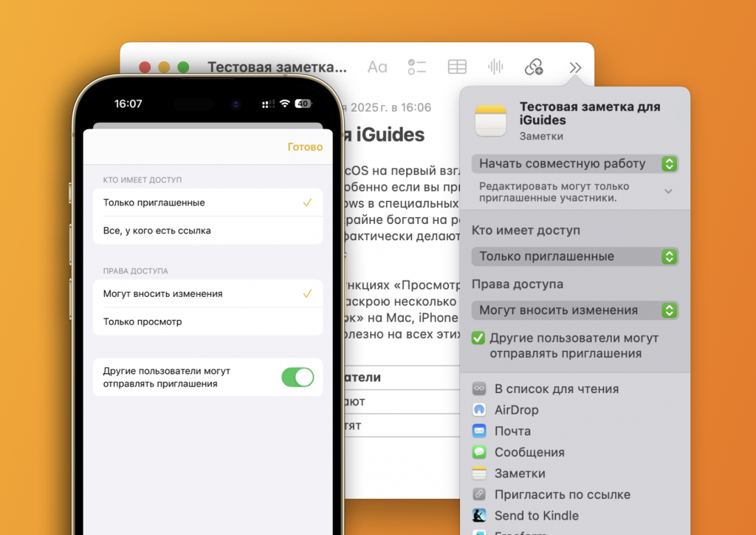756x535 pixels.
Task: Click "Кто имеет доступ" label in popover
Action: (526, 231)
